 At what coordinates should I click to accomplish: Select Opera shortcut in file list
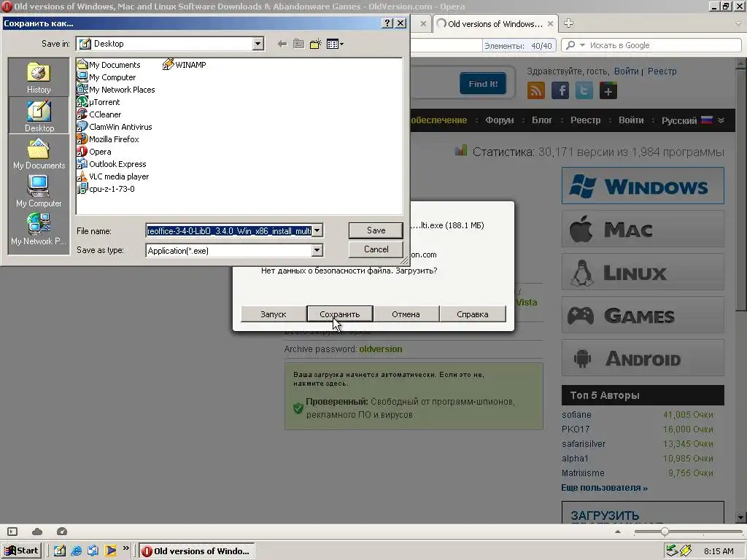click(x=94, y=152)
